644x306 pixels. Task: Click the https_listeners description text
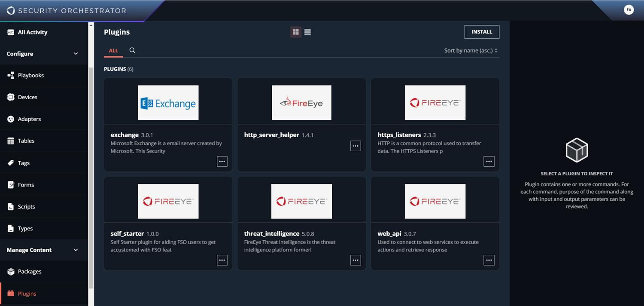click(429, 147)
